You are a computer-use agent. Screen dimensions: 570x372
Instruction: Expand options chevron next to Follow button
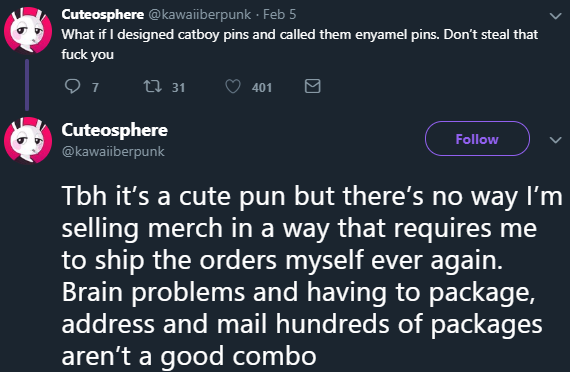coord(555,140)
